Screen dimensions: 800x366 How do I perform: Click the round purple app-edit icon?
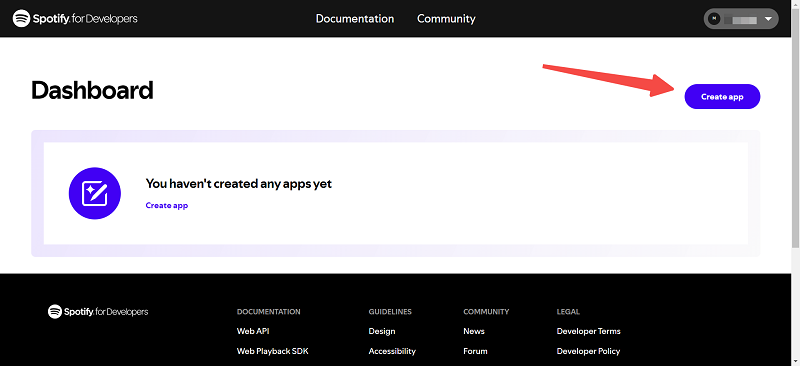click(95, 193)
